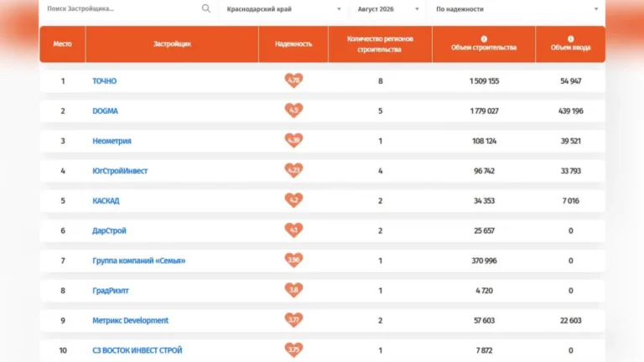Click construction volume 7 872
Image resolution: width=644 pixels, height=362 pixels.
coord(484,350)
